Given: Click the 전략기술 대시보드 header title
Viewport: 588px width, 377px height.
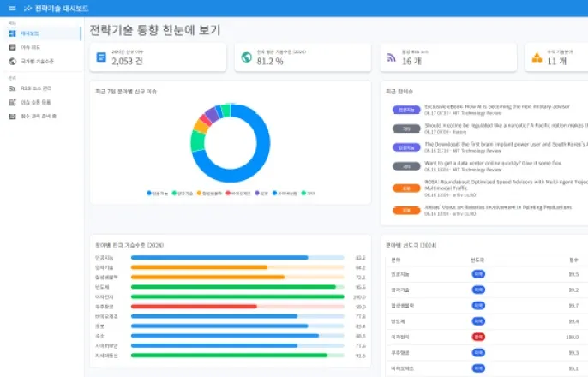Looking at the screenshot, I should coord(62,9).
